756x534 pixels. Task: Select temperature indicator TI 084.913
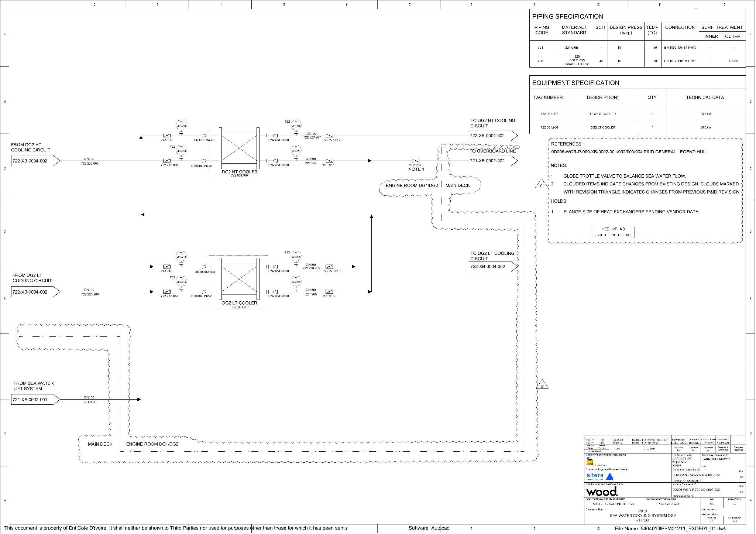(181, 255)
